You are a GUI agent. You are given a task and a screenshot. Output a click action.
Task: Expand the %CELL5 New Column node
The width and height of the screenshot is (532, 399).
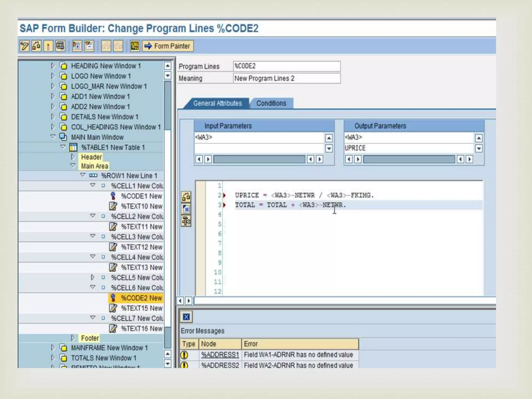coord(92,277)
